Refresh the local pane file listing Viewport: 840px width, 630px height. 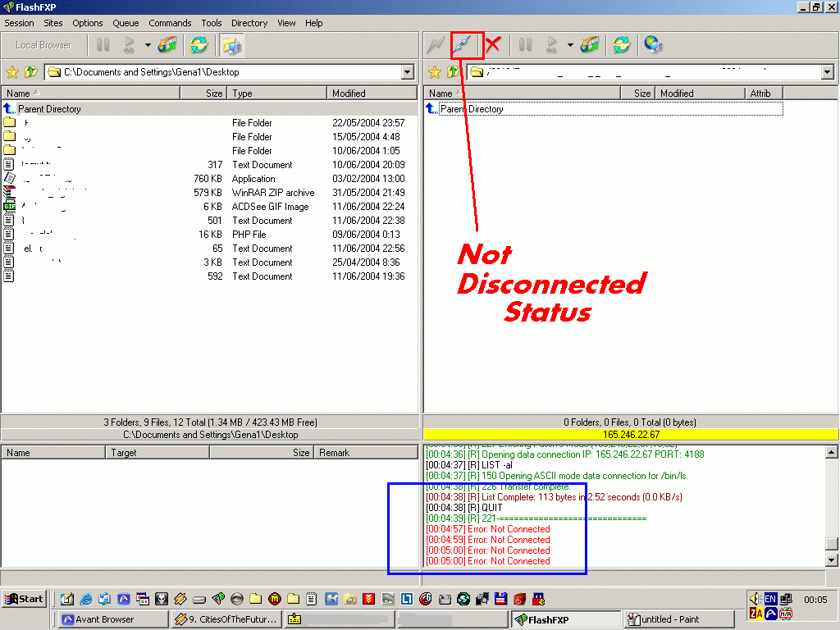click(199, 45)
